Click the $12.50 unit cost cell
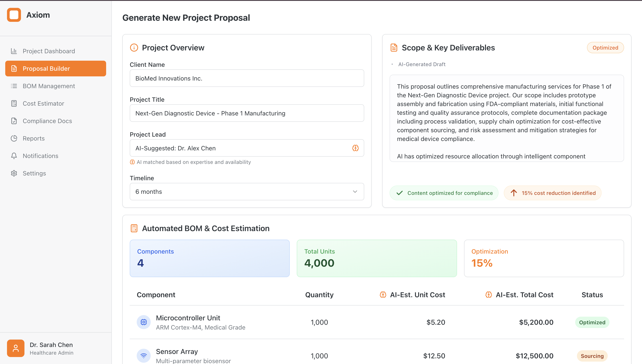 [434, 356]
